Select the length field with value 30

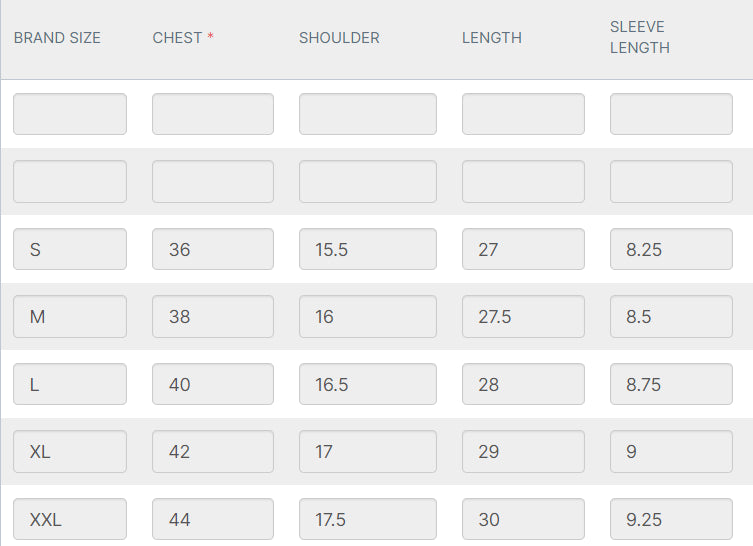[x=523, y=519]
